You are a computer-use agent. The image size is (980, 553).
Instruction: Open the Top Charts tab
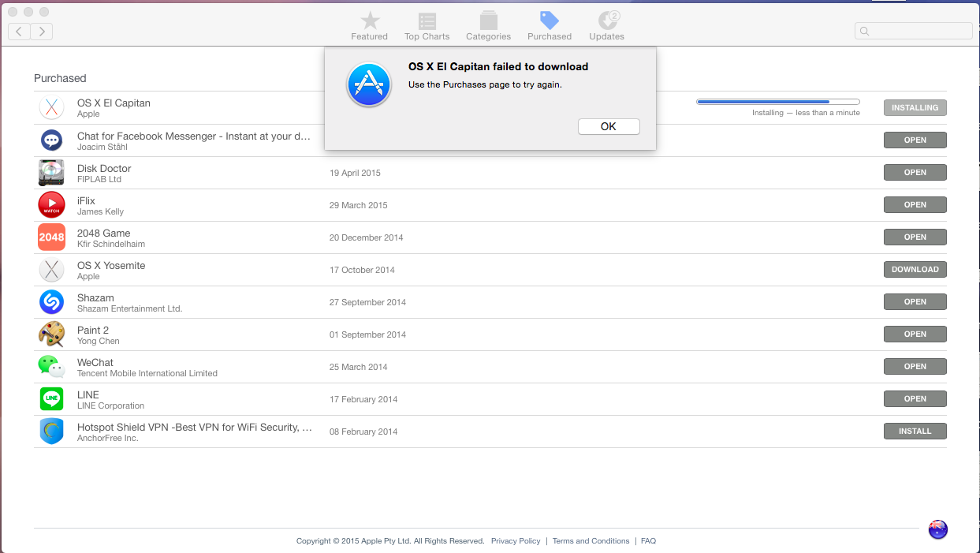(427, 24)
